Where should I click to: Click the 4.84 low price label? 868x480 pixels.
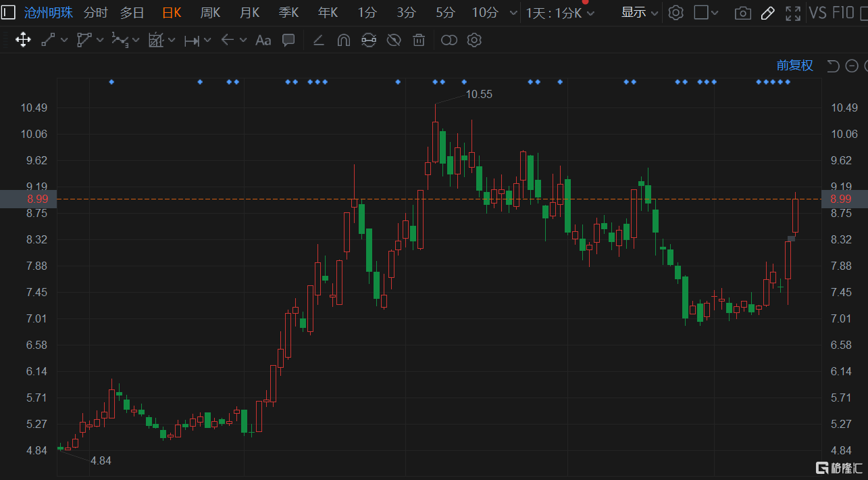(101, 460)
